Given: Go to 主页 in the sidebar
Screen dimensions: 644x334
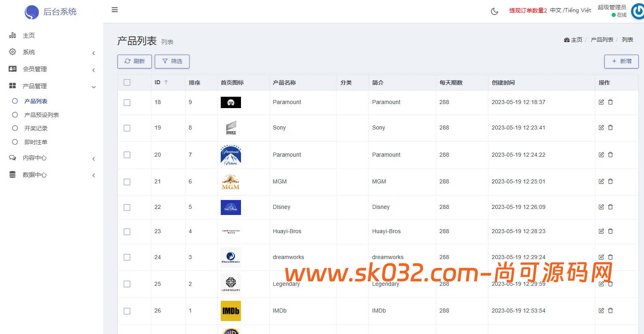Looking at the screenshot, I should pos(29,36).
